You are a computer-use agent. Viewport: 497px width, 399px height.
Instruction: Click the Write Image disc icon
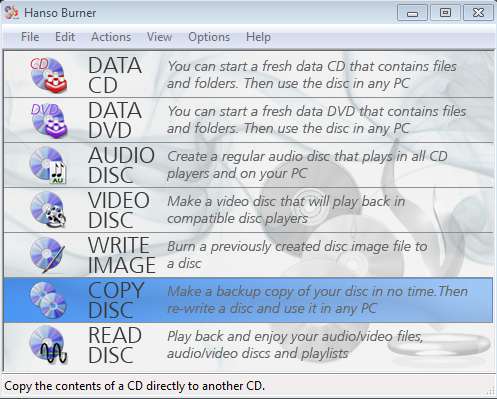click(x=47, y=255)
